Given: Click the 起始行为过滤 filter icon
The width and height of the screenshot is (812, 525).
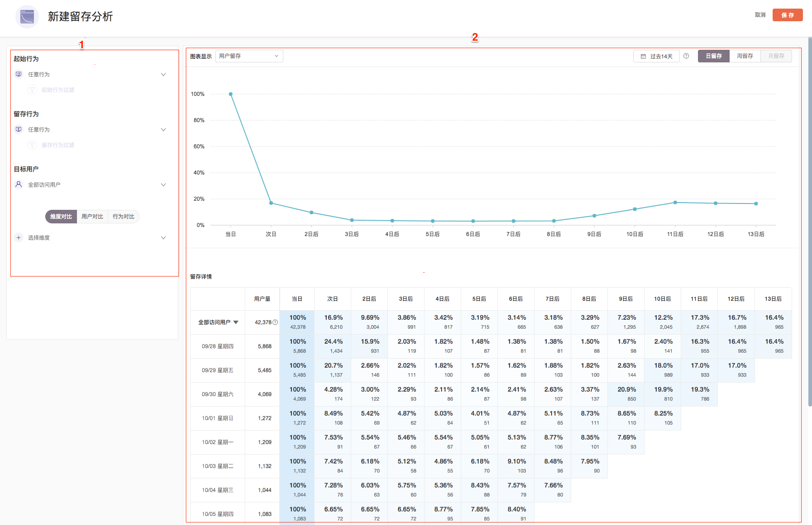Looking at the screenshot, I should click(32, 90).
